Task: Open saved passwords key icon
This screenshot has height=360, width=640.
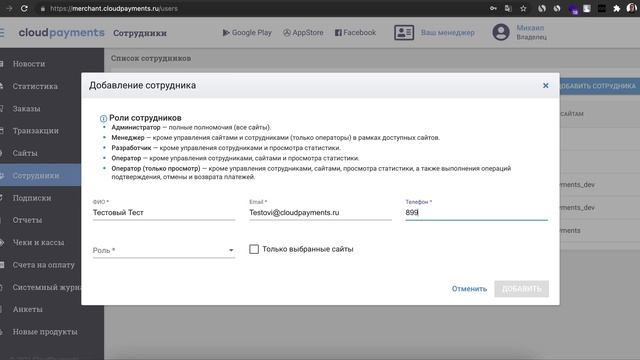Action: pos(493,8)
